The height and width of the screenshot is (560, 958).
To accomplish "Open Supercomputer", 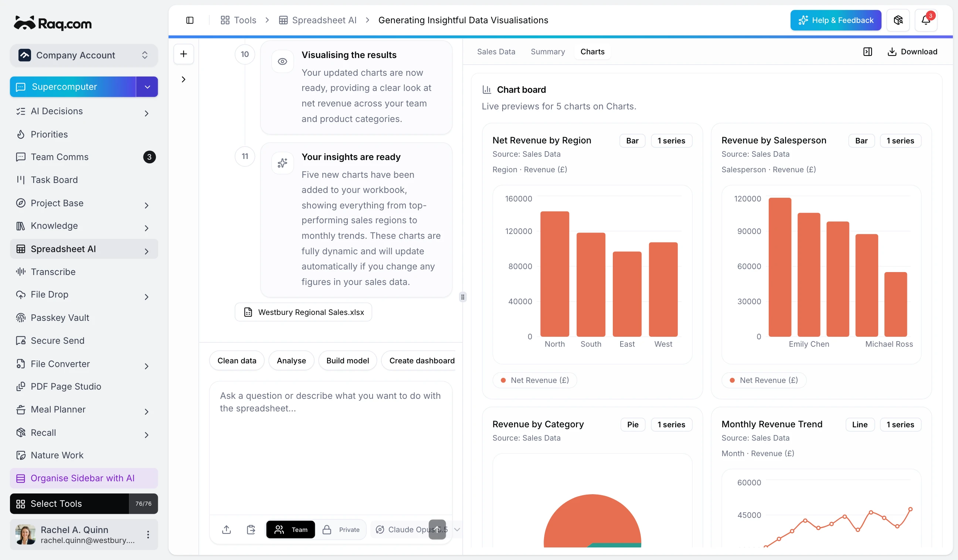I will 73,87.
